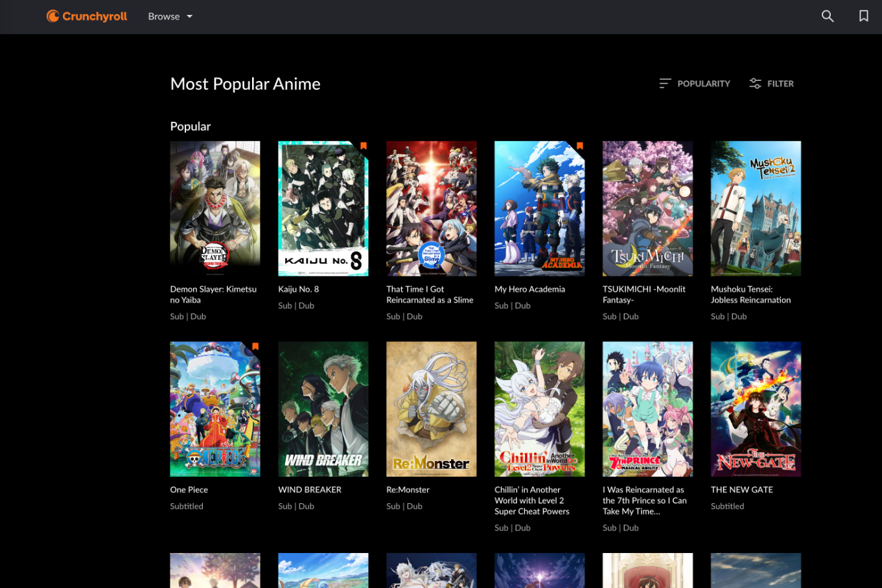The height and width of the screenshot is (588, 882).
Task: Click the TSUKIMICHI -Moonlit Fantasy- title
Action: click(644, 295)
